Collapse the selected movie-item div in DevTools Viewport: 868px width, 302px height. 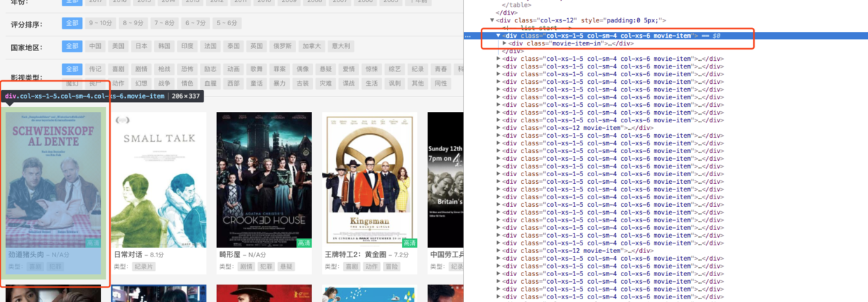coord(498,36)
